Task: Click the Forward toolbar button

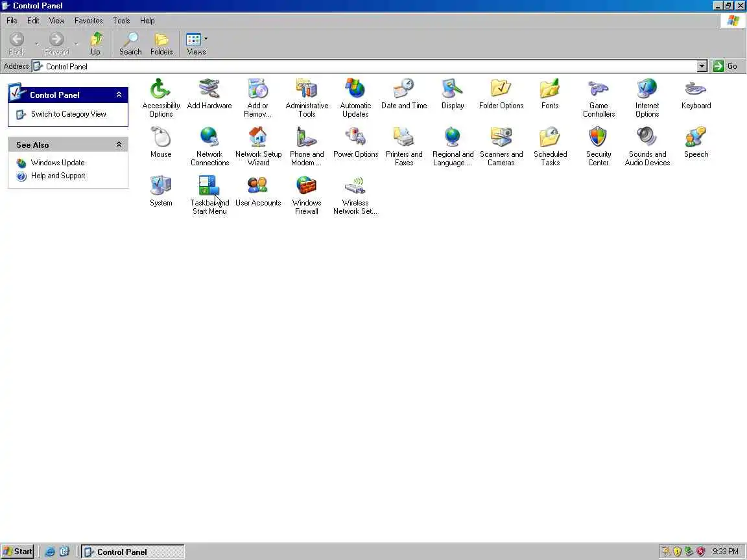Action: tap(56, 44)
